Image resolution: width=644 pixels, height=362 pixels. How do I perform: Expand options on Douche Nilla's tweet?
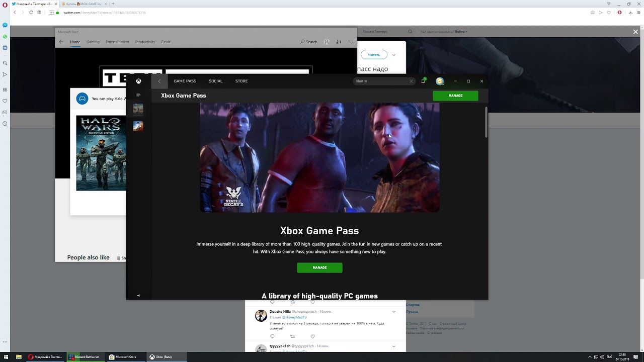click(393, 312)
